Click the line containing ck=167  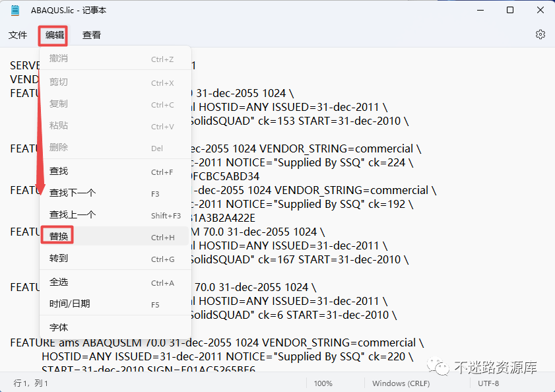[x=300, y=259]
